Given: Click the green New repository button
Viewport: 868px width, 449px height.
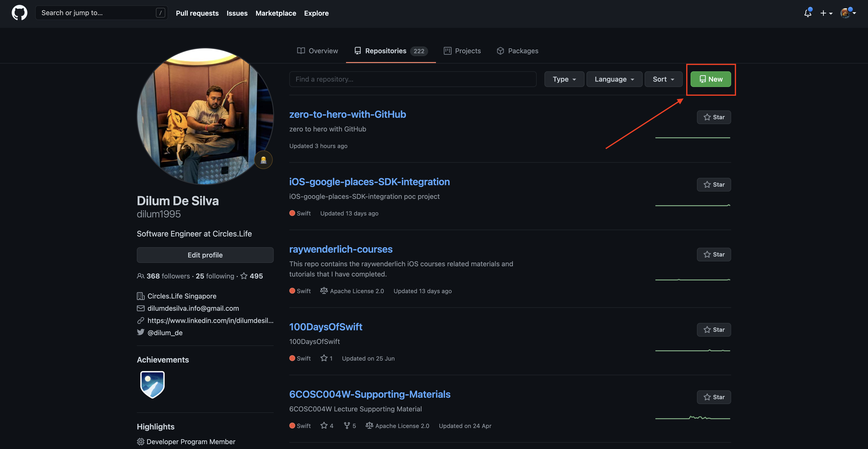Looking at the screenshot, I should click(710, 79).
